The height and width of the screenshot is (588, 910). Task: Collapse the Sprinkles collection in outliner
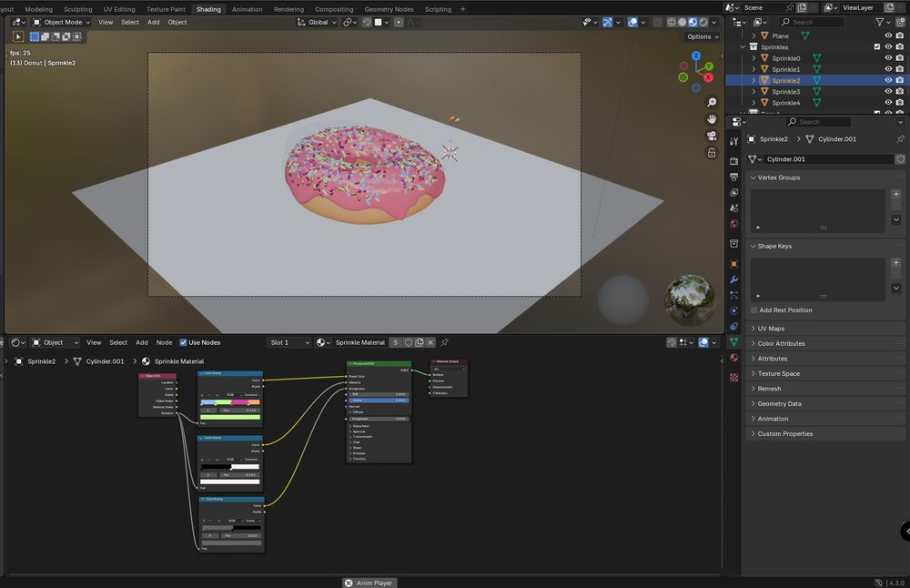[743, 47]
